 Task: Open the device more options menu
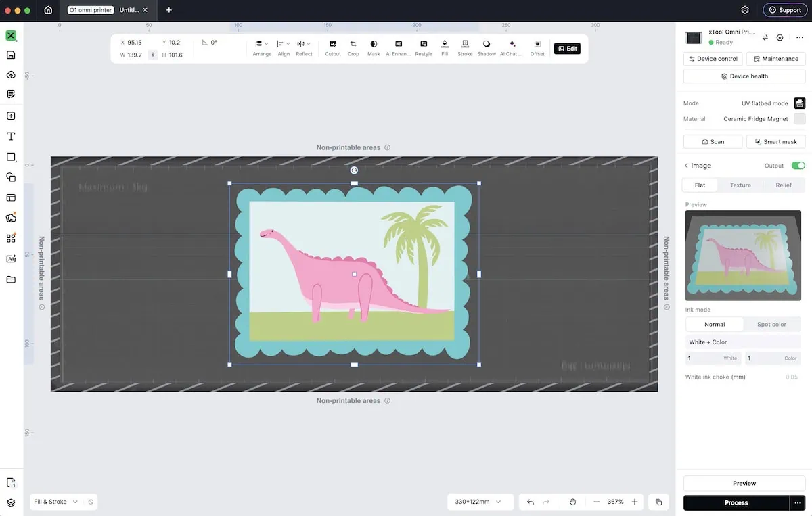pyautogui.click(x=799, y=38)
